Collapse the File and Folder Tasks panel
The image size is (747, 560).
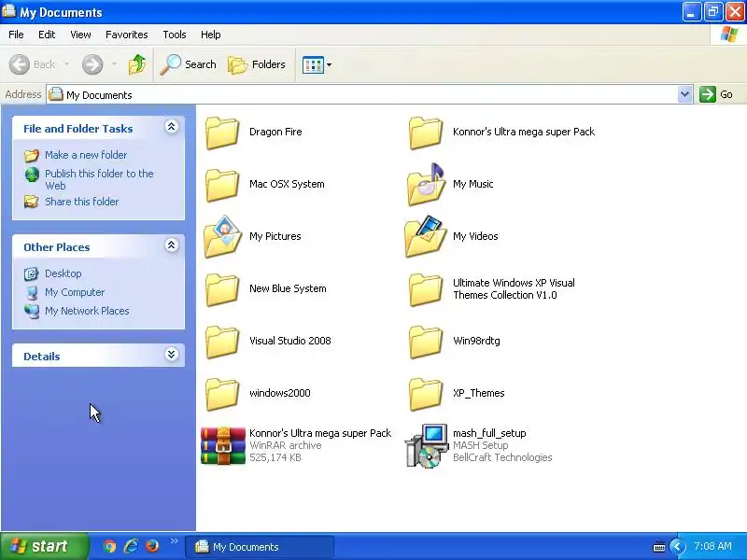click(x=172, y=127)
